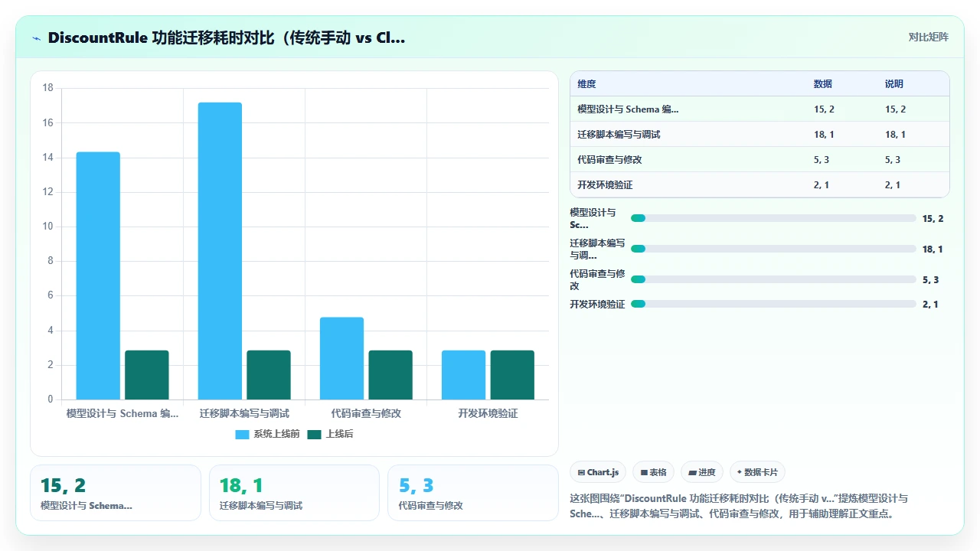Click the dark green bar for 开发环境验证
The image size is (980, 551).
512,375
